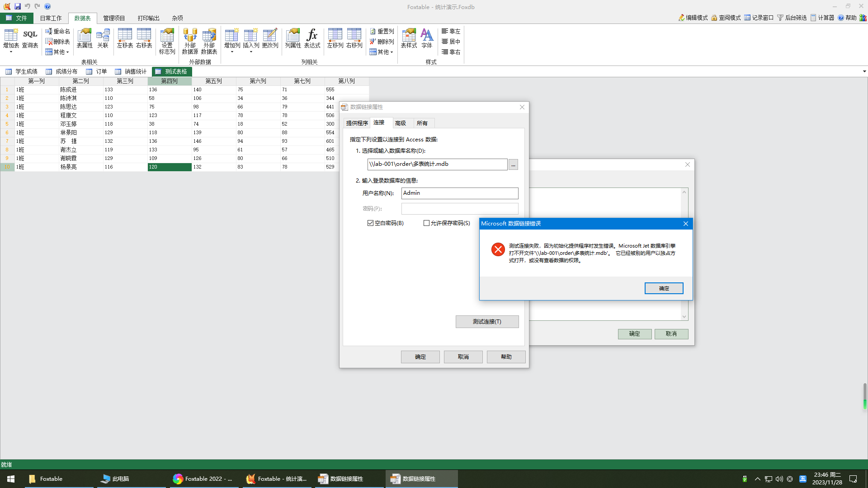Open the SQL 查询表 tool
The width and height of the screenshot is (868, 488).
30,38
